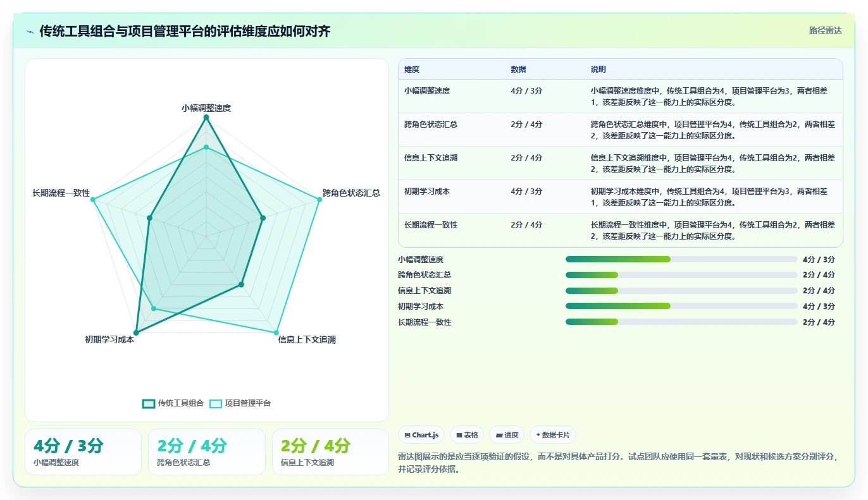Select table row 跨角色状态汇总
Viewport: 868px width, 500px height.
coord(620,130)
